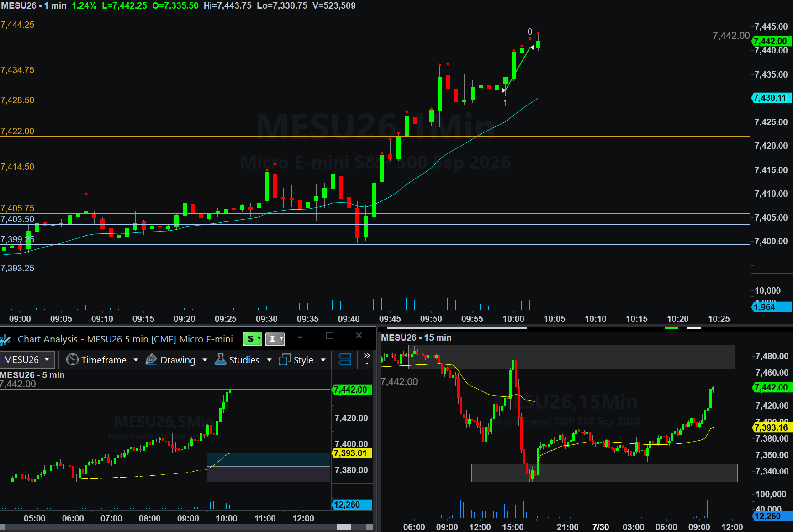This screenshot has height=532, width=793.
Task: Click the 5 min chart horizontal scrollbar thumb
Action: [x=344, y=527]
